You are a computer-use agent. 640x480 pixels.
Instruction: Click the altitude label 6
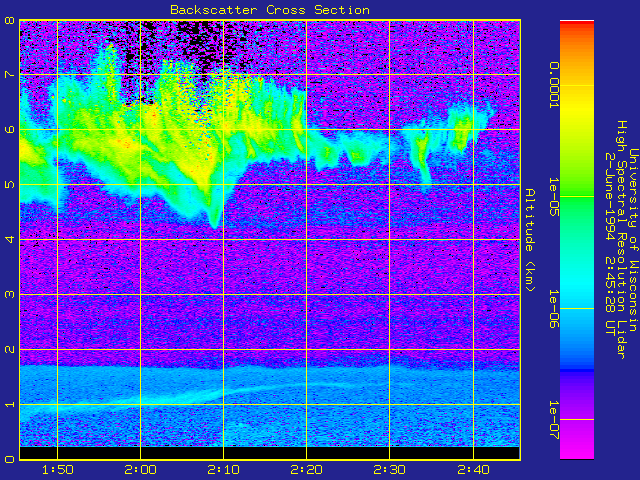[x=9, y=129]
